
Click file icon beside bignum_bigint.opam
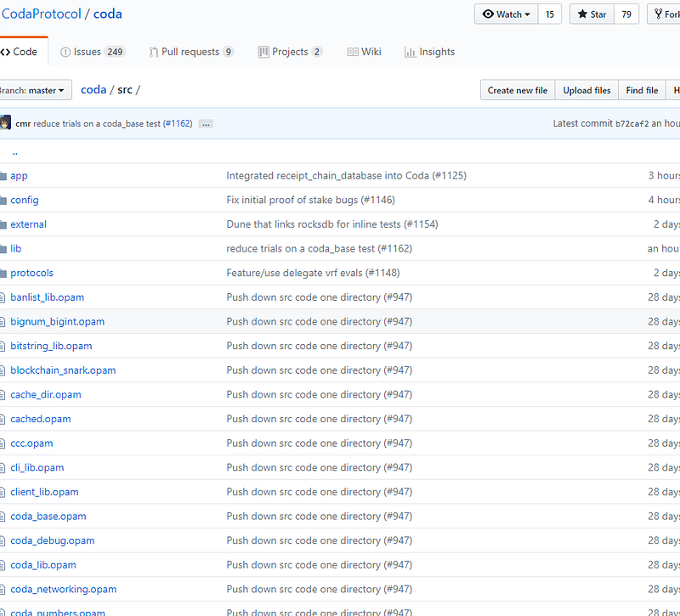3,322
